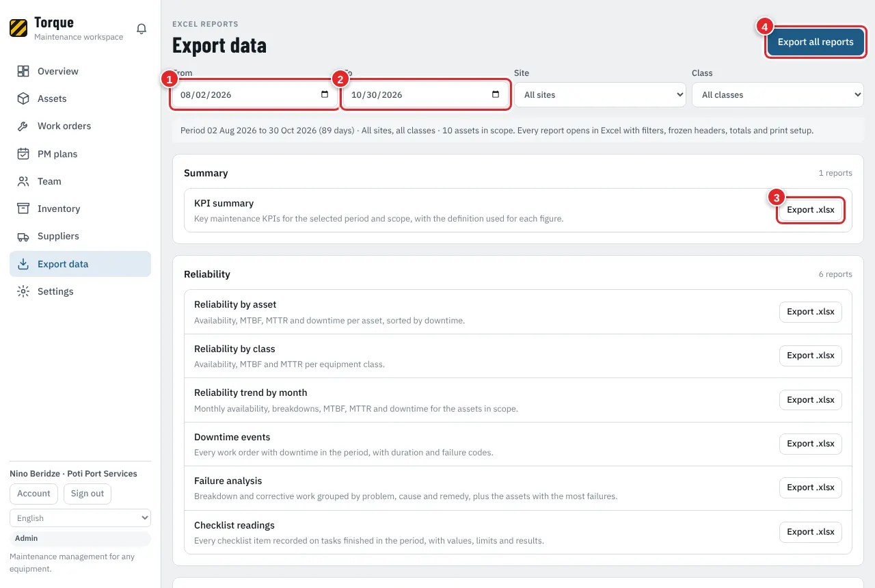Click the Torque striped logo icon
The width and height of the screenshot is (875, 588).
18,28
